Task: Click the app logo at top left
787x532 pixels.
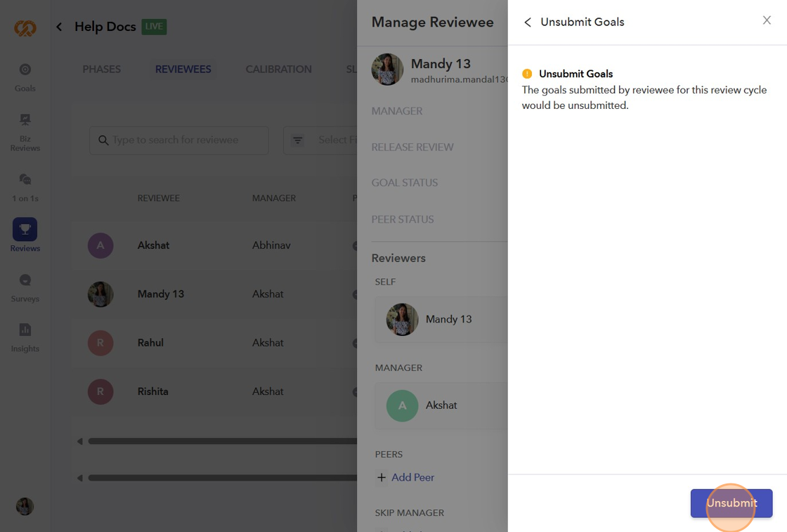Action: (x=25, y=27)
